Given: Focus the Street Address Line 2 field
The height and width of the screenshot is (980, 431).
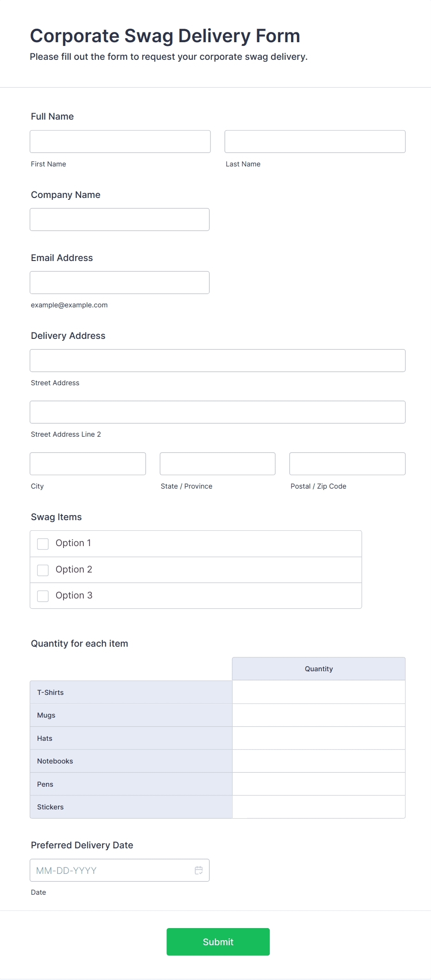Looking at the screenshot, I should point(217,412).
